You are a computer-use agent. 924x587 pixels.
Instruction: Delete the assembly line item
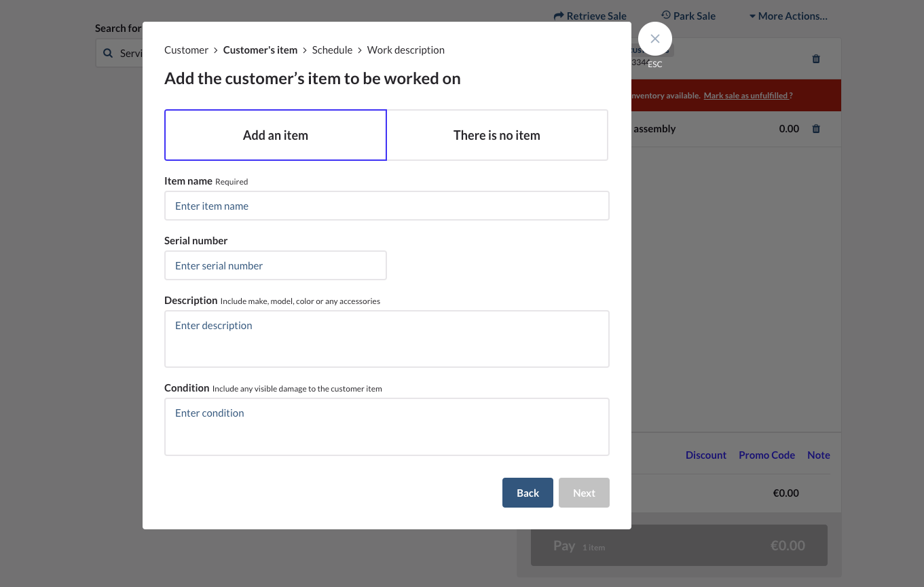(816, 129)
